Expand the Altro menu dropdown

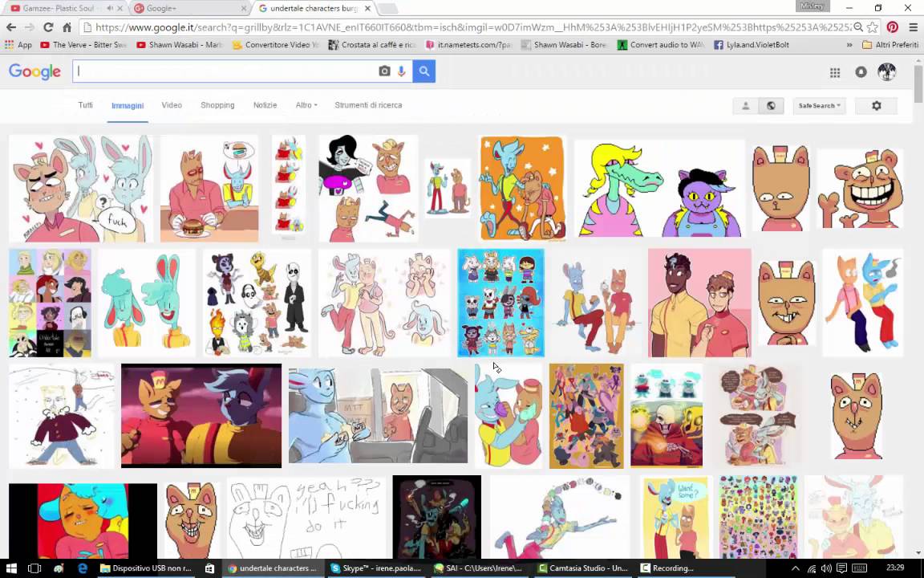(x=306, y=105)
